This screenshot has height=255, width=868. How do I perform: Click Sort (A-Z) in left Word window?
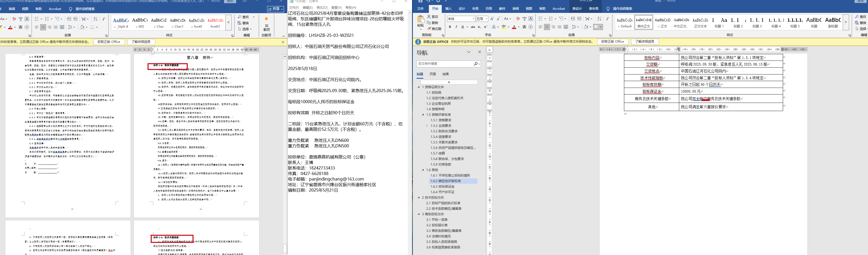(95, 19)
